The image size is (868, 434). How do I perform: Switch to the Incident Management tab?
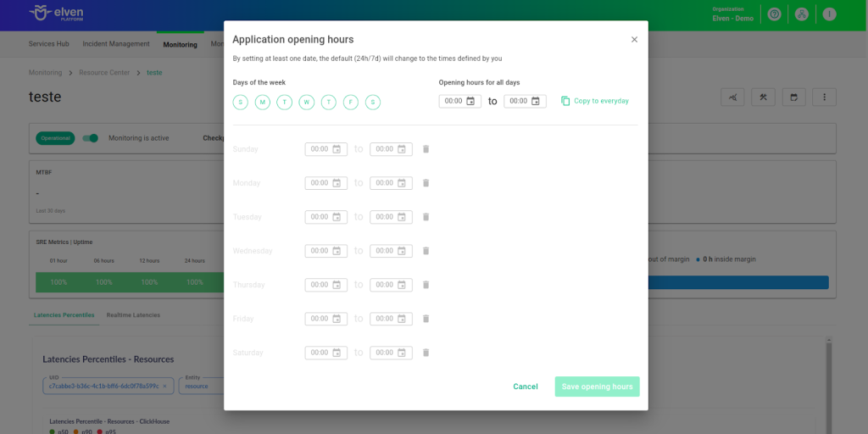coord(118,44)
